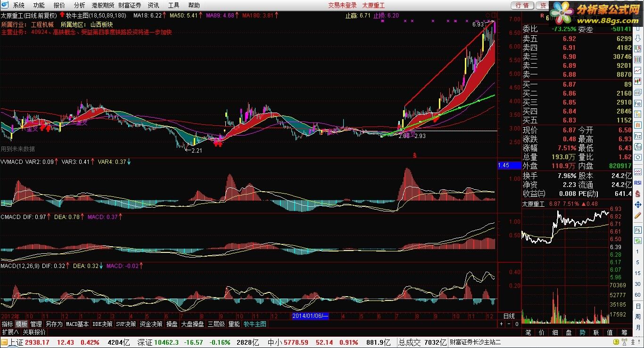
Task: Select the 5-minute period in sidebar
Action: click(x=637, y=262)
